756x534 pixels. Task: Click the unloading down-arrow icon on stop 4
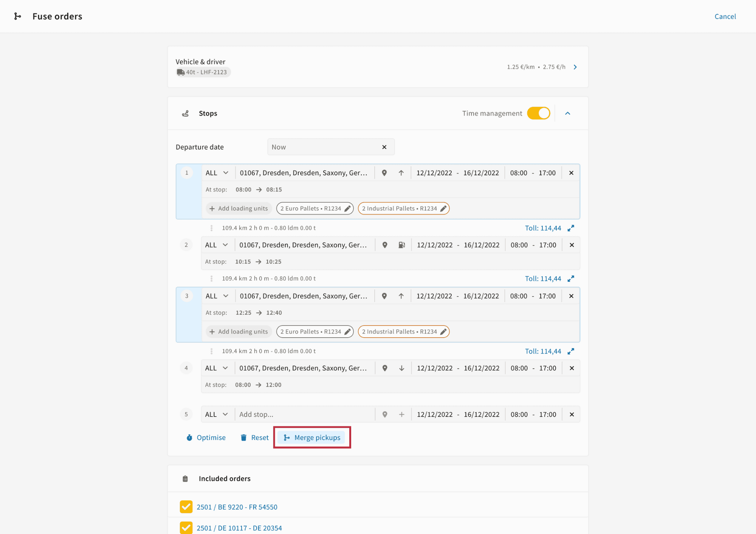tap(401, 368)
